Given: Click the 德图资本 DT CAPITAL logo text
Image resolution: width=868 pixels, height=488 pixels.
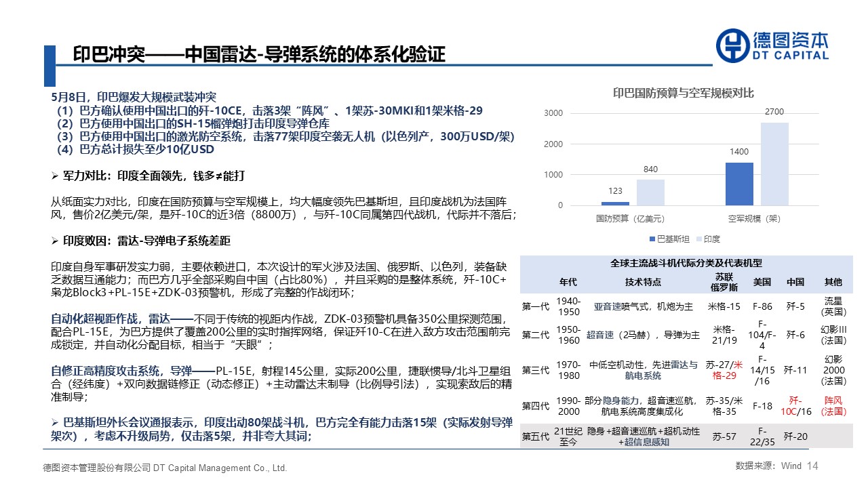Looking at the screenshot, I should click(x=791, y=45).
